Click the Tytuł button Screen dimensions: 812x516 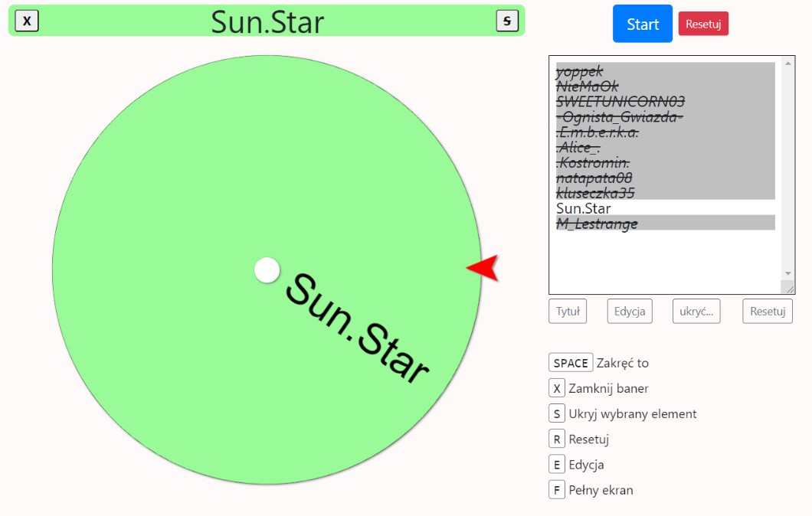coord(567,312)
